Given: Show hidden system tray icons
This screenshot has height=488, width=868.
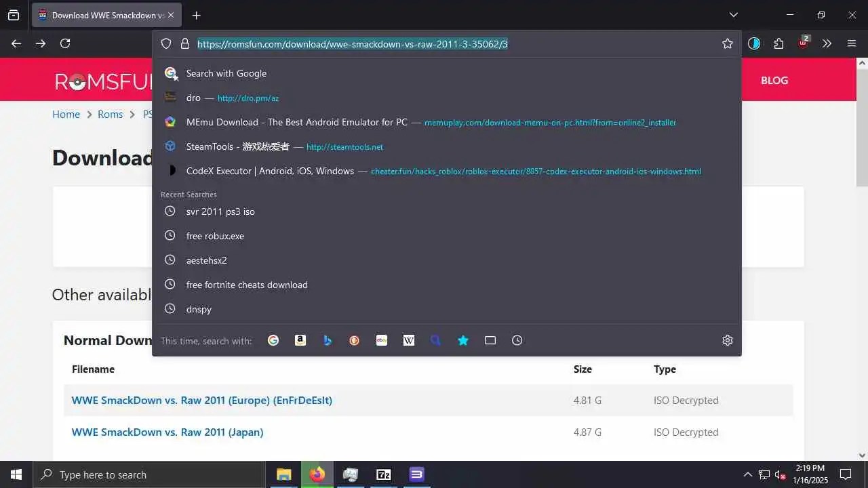Looking at the screenshot, I should tap(748, 474).
